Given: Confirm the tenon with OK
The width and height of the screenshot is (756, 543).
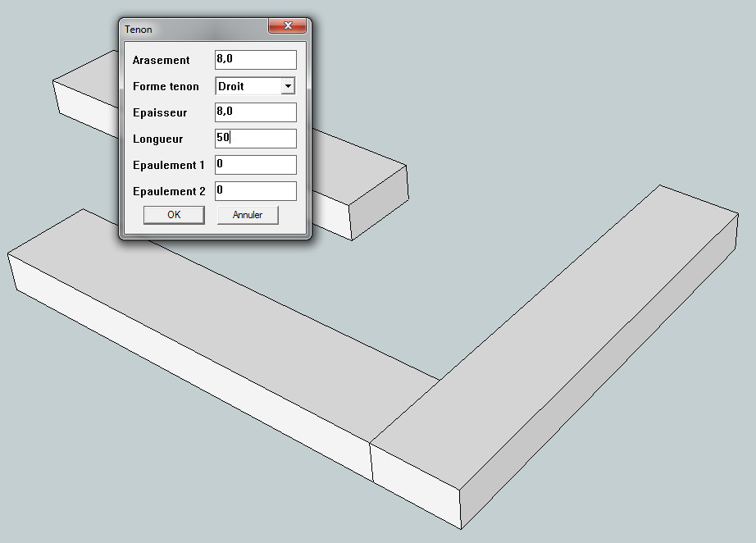Looking at the screenshot, I should tap(174, 215).
